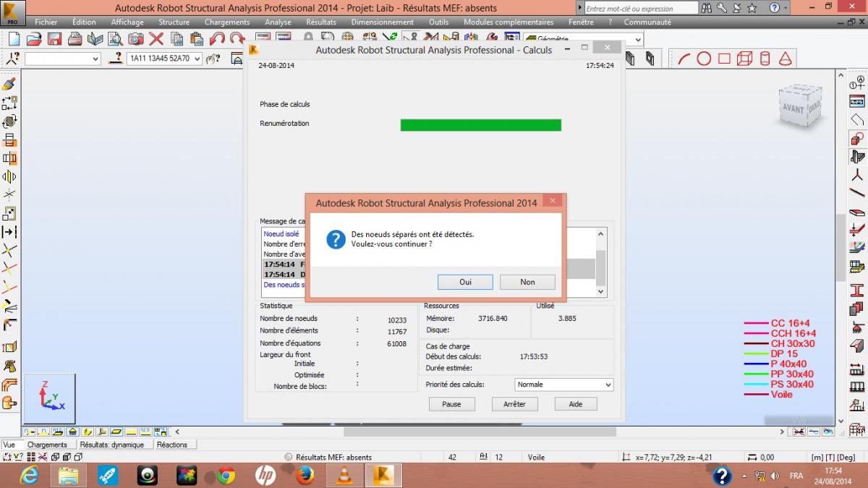Delete with the red X toolbar icon
The height and width of the screenshot is (488, 868).
[x=156, y=39]
